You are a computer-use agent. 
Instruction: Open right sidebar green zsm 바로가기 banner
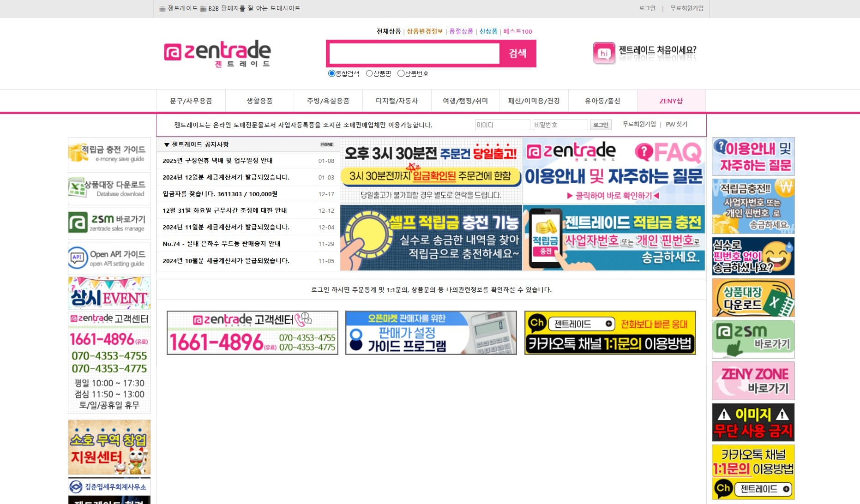tap(753, 339)
